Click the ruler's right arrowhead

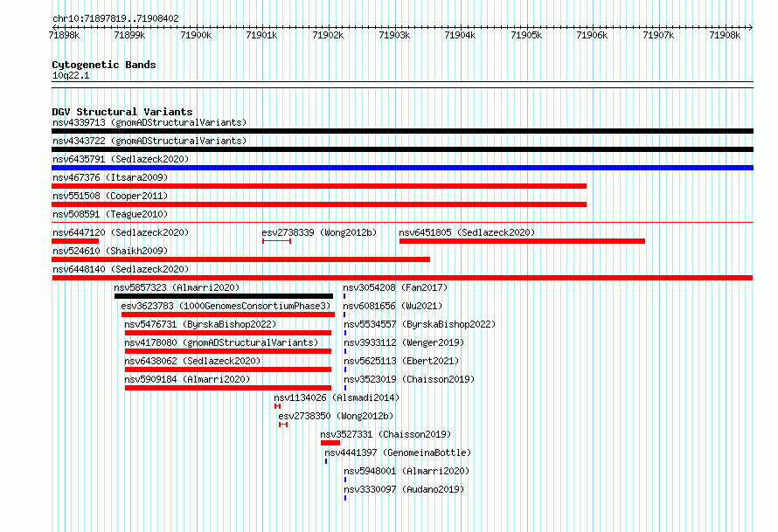(751, 27)
